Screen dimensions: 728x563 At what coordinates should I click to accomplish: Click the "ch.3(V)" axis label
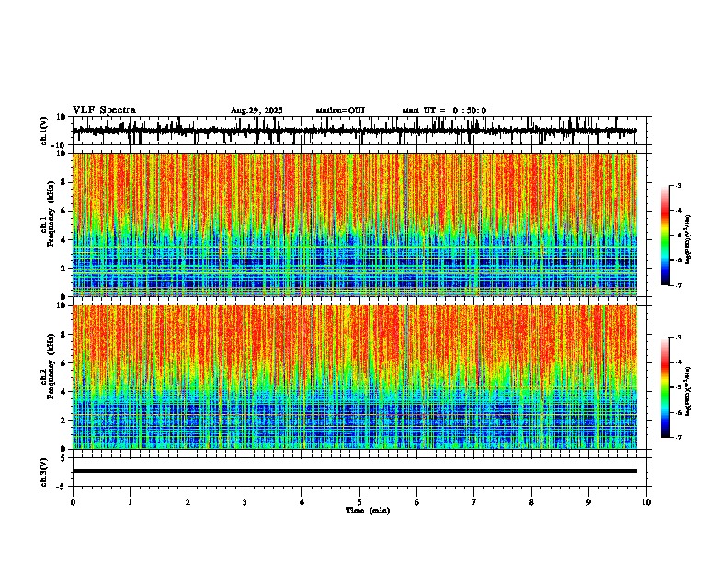(x=44, y=472)
